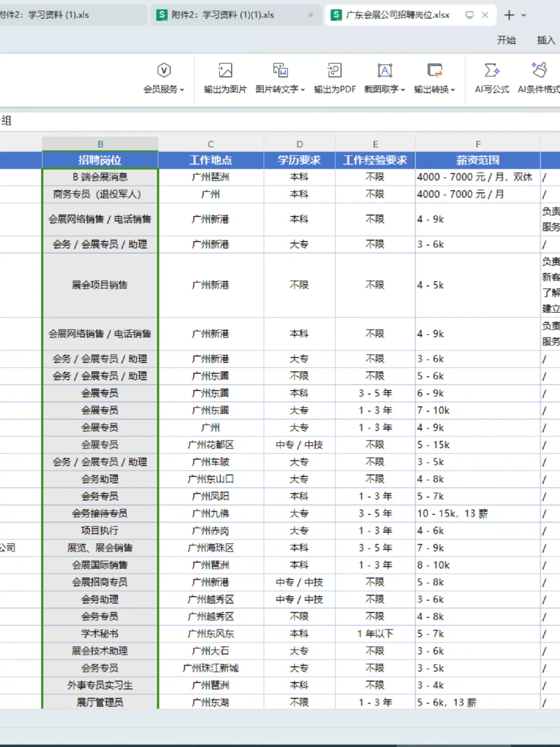Viewport: 560px width, 747px height.
Task: Expand the 截图取字 dropdown arrow
Action: (x=403, y=90)
